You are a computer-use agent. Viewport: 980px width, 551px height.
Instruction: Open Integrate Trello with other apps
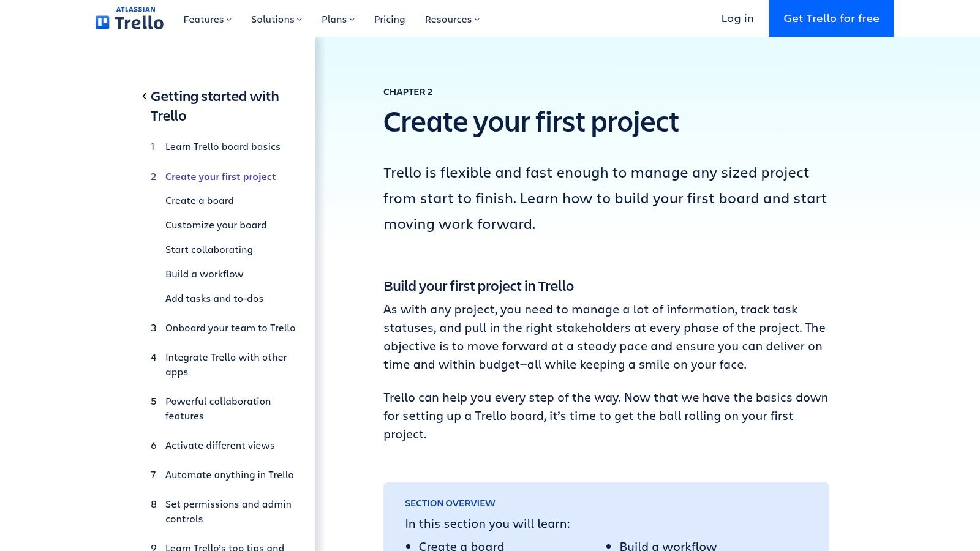226,364
